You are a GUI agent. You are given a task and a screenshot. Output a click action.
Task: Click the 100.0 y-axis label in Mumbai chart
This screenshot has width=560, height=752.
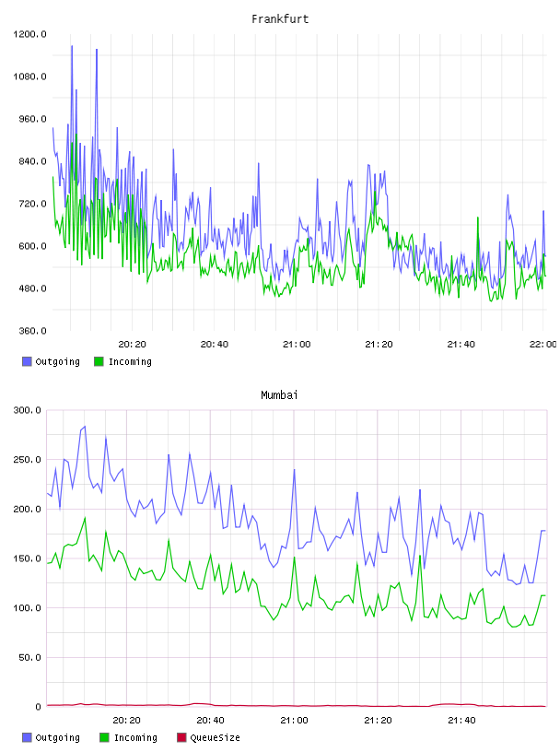(28, 607)
